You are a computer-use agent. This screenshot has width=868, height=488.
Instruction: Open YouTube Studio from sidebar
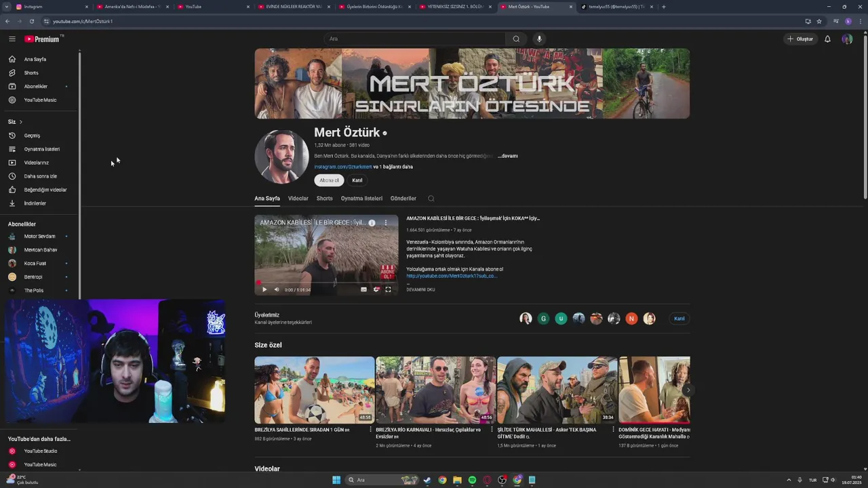coord(41,451)
